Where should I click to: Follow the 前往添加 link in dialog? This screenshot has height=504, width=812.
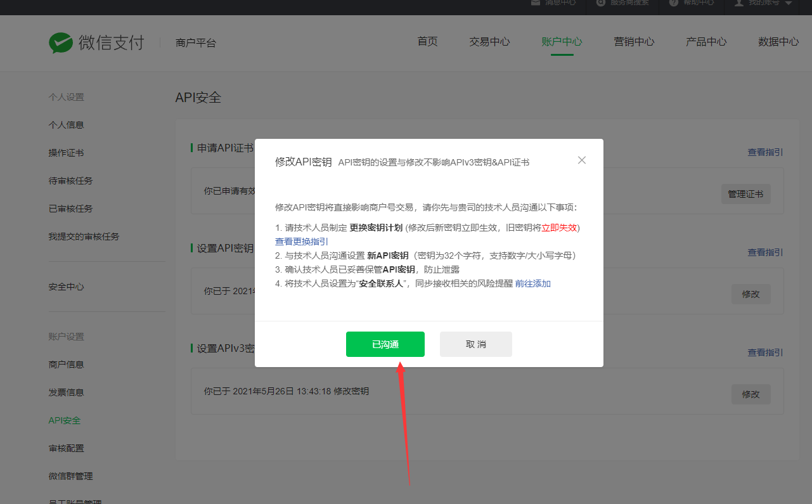point(533,283)
